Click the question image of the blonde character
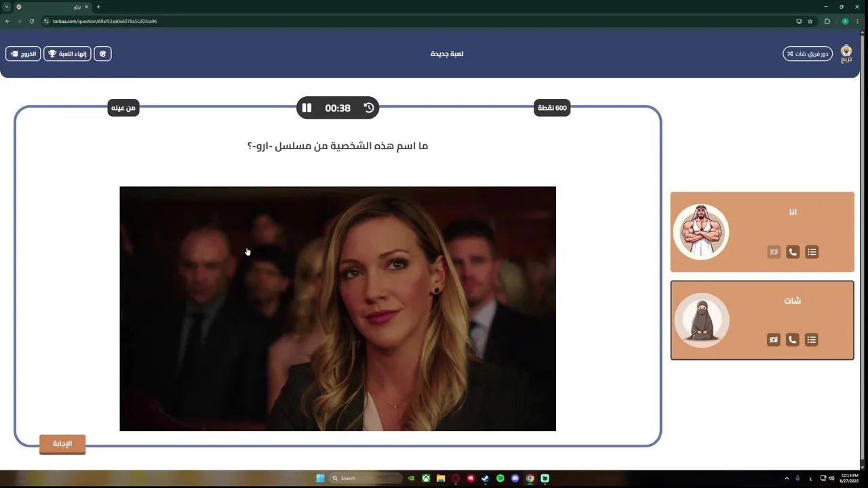This screenshot has height=488, width=868. (338, 308)
